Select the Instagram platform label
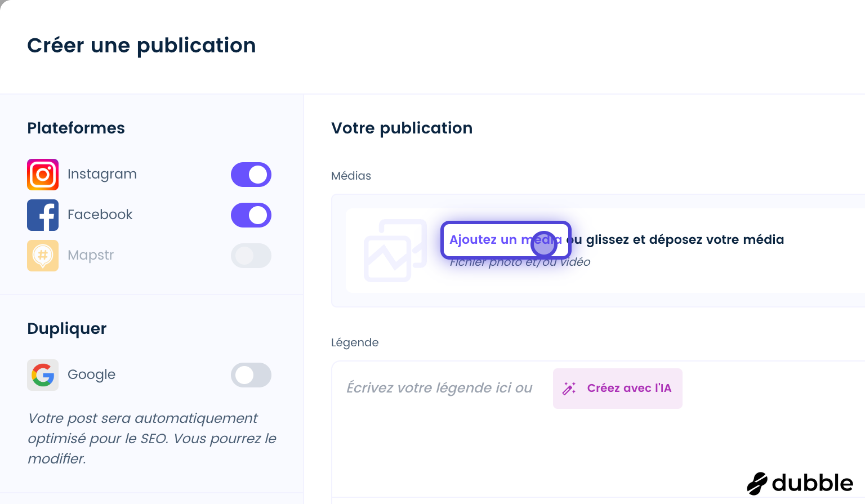 point(102,175)
